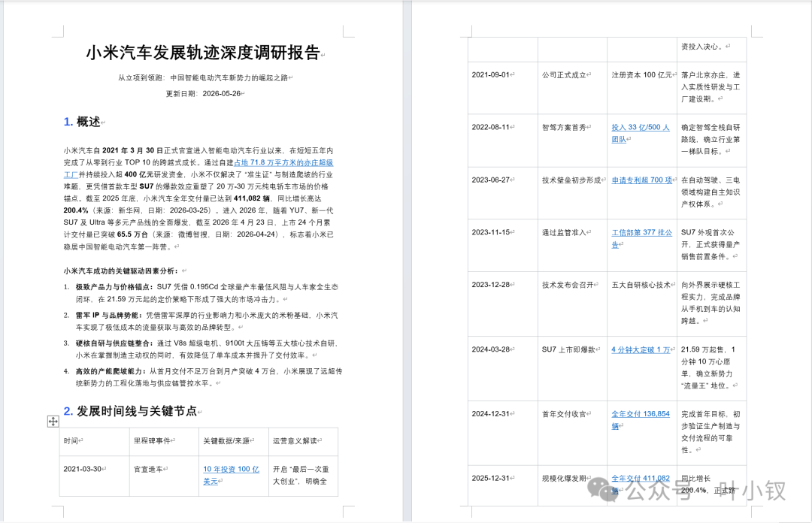
Task: Click the 通过监管准入 cell
Action: pyautogui.click(x=572, y=246)
